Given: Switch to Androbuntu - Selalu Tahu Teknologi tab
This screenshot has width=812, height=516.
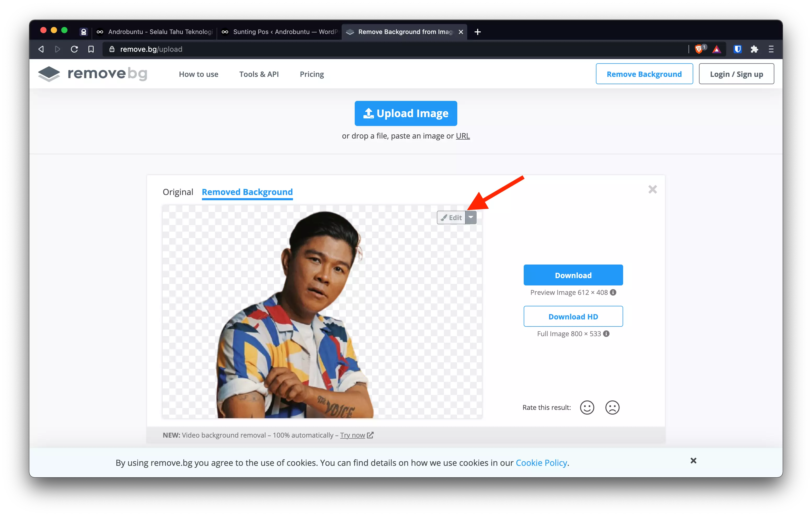Looking at the screenshot, I should [154, 32].
